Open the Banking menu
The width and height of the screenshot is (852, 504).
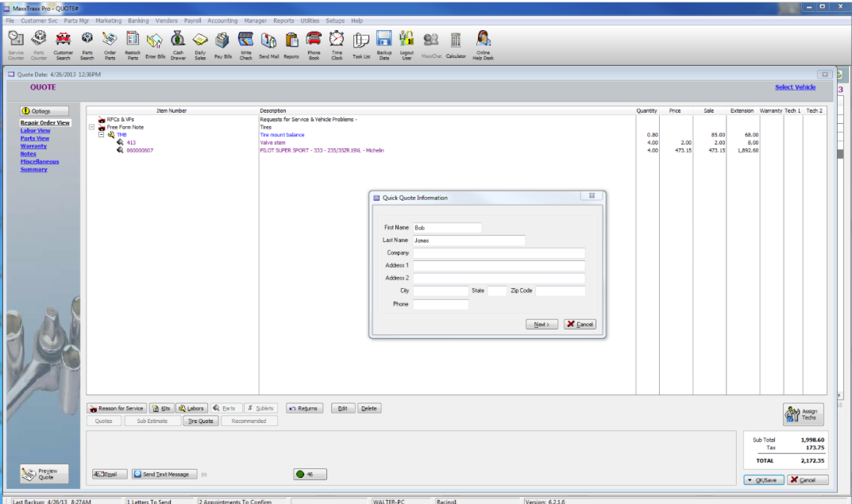(x=139, y=21)
